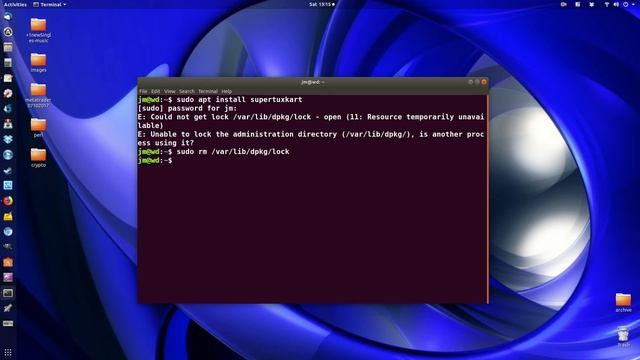
Task: Click 'Unable to lock the administration directory' line
Action: pos(311,138)
